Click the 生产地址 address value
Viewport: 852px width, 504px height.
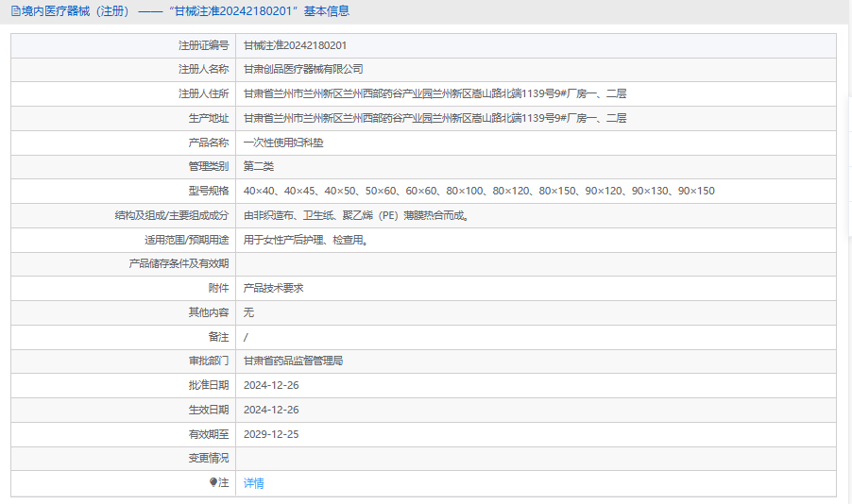(435, 118)
